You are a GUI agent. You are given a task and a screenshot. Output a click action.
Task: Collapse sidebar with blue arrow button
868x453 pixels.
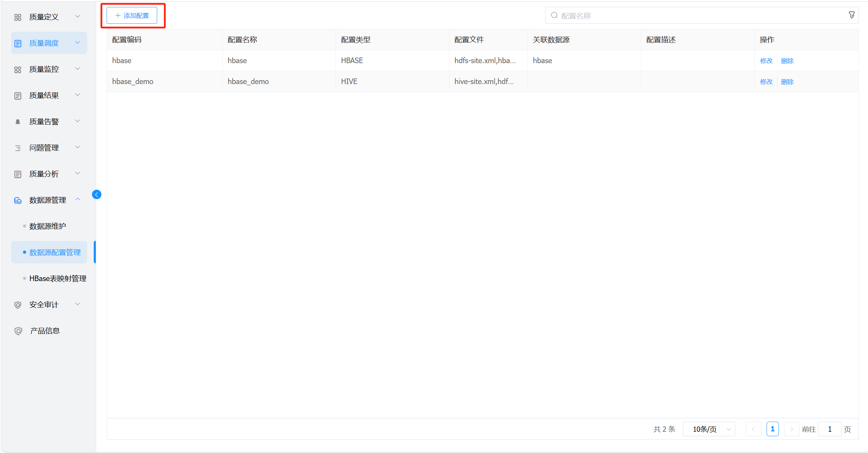point(97,195)
